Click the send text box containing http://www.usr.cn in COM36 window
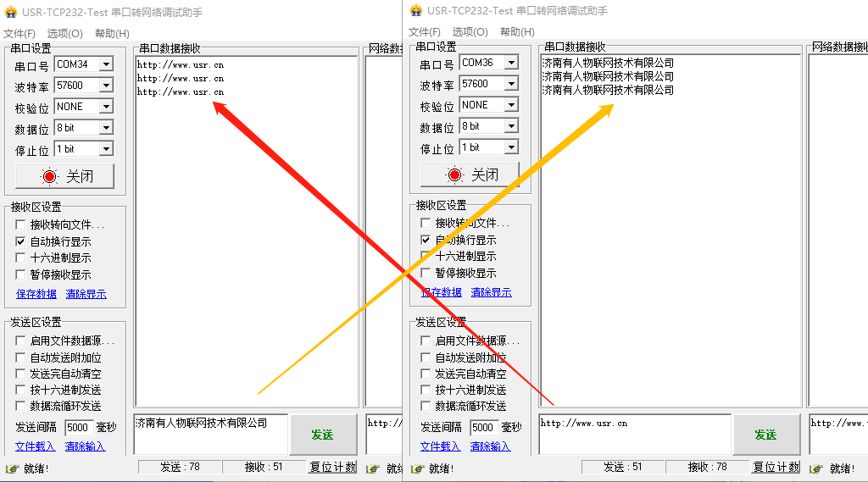This screenshot has width=868, height=482. pyautogui.click(x=634, y=434)
